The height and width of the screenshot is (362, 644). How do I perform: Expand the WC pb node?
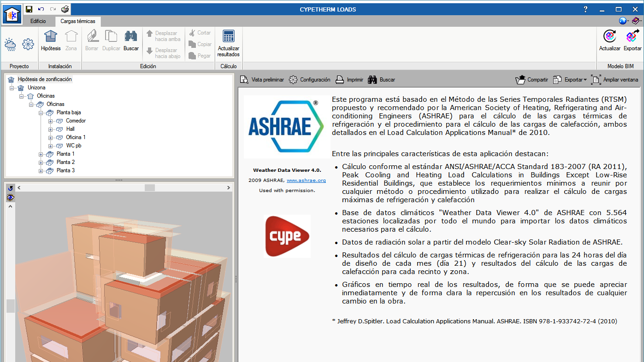(51, 146)
